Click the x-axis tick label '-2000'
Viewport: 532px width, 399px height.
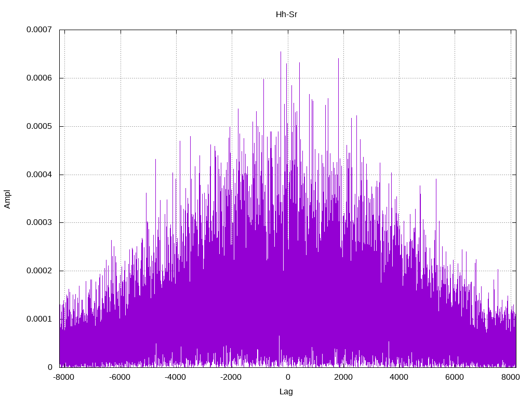231,377
